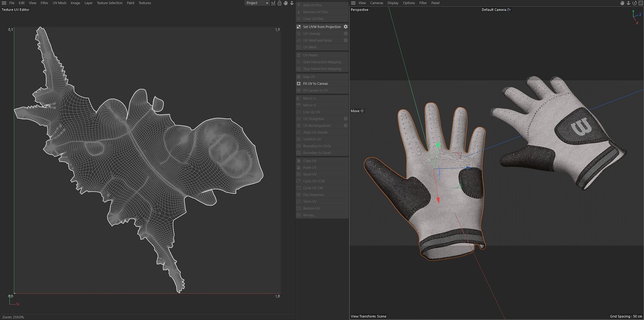Open the Texture UV Editor hamburger menu
Image resolution: width=644 pixels, height=320 pixels.
pos(4,3)
